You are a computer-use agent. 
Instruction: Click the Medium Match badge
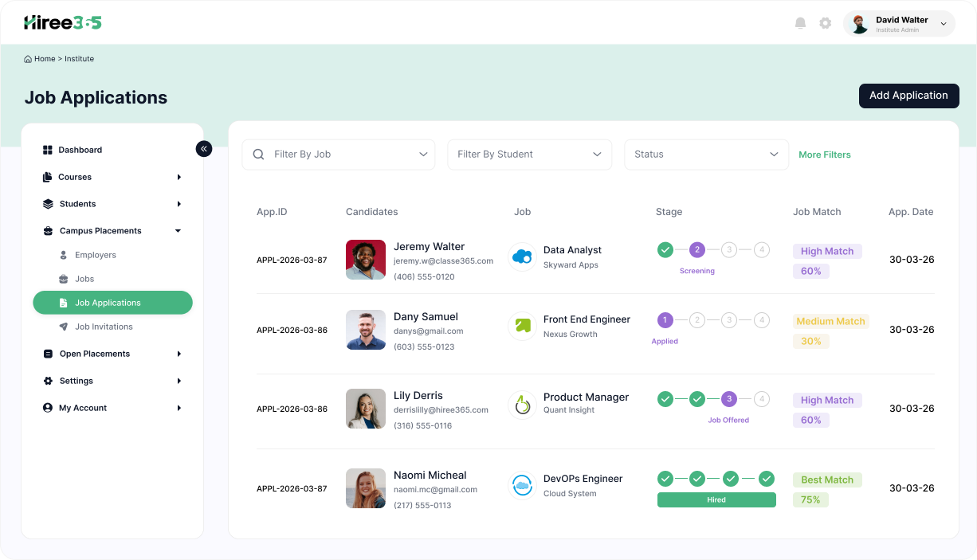pos(830,321)
